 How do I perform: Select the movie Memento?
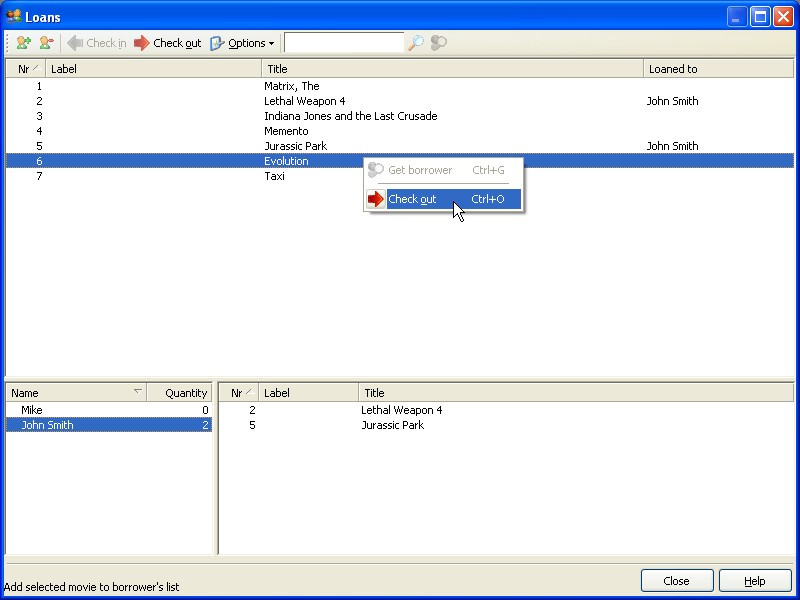399,131
